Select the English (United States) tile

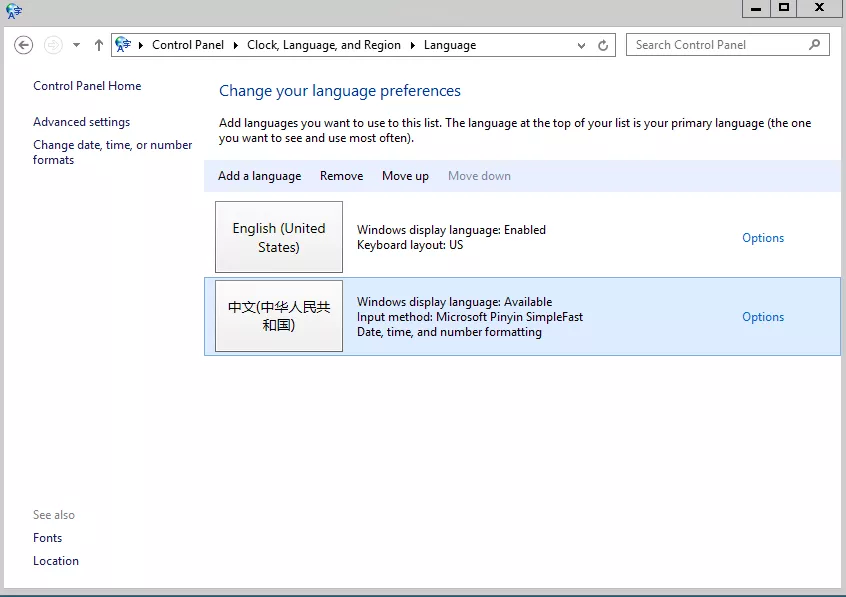[x=279, y=238]
